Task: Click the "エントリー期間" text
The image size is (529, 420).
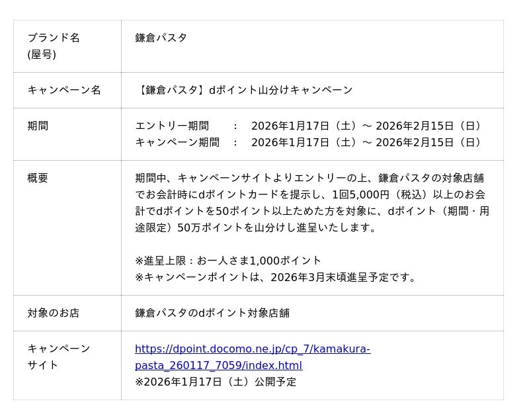Action: tap(172, 126)
